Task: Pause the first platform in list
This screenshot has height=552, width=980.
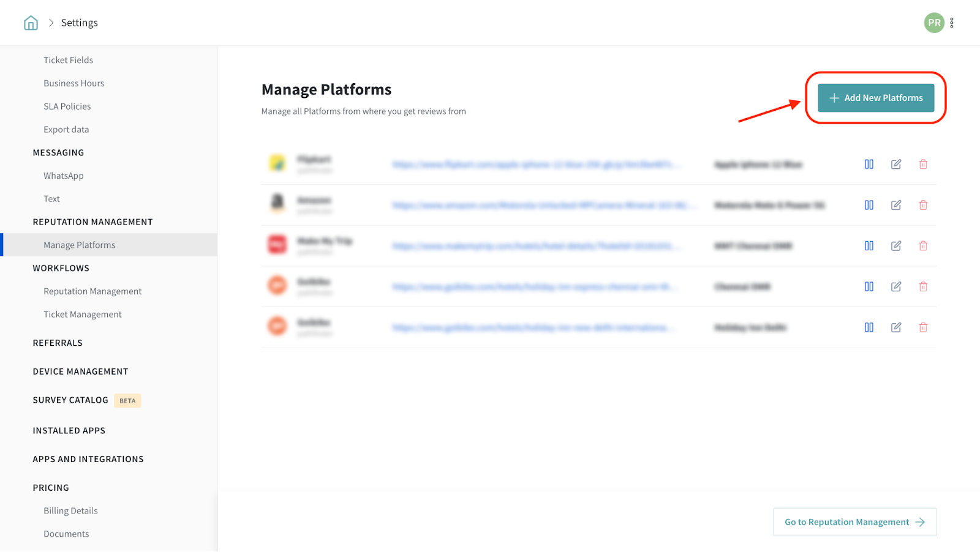Action: [869, 164]
